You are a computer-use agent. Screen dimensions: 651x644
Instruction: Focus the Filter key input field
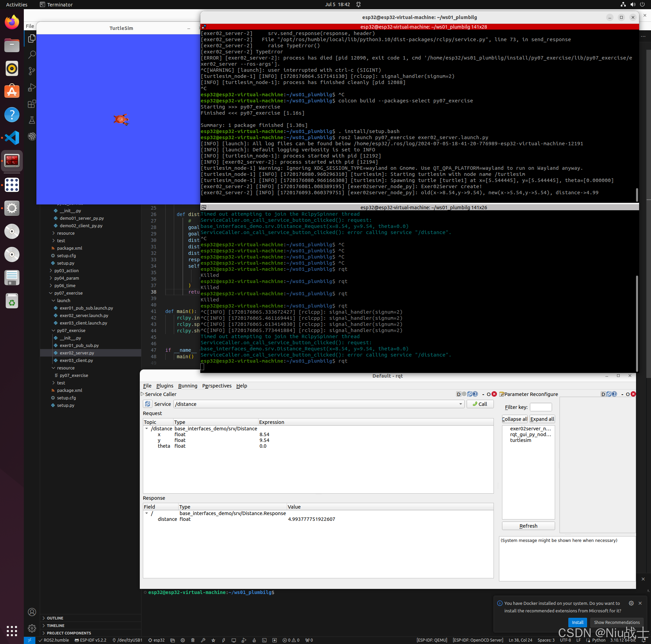coord(540,407)
